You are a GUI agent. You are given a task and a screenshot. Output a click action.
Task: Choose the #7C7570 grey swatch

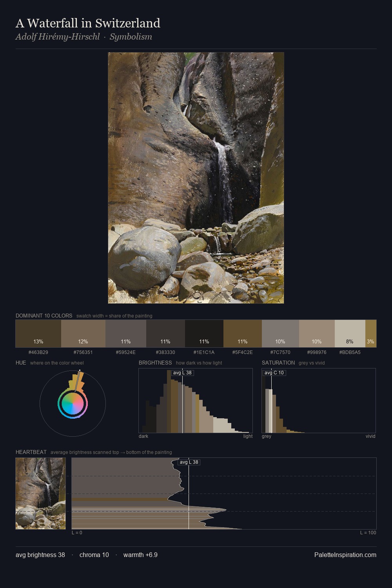pos(280,334)
